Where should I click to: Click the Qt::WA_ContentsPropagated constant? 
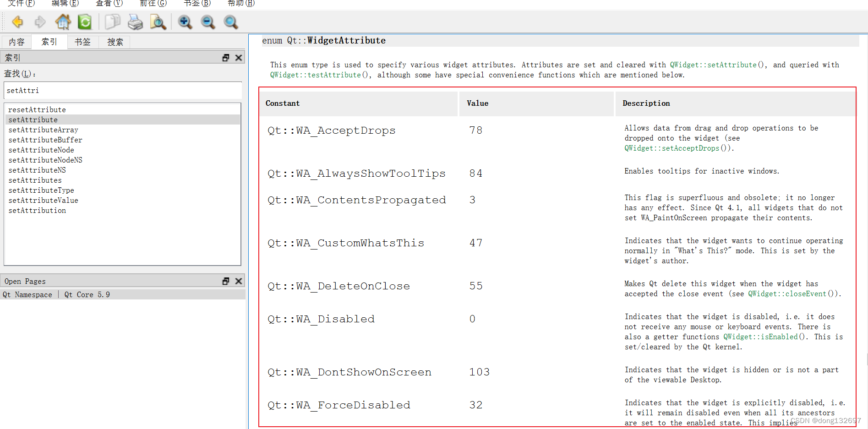[x=356, y=200]
